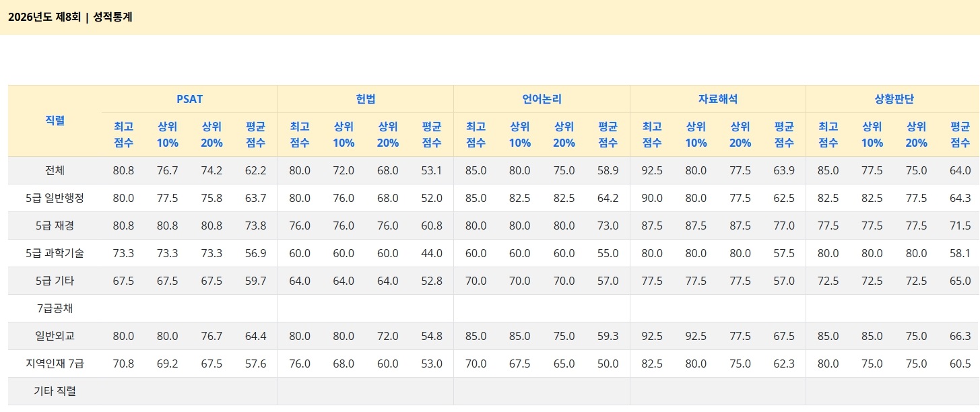Image resolution: width=980 pixels, height=412 pixels.
Task: Click the page title 2026년도 제8회 성적통계
Action: pyautogui.click(x=70, y=18)
